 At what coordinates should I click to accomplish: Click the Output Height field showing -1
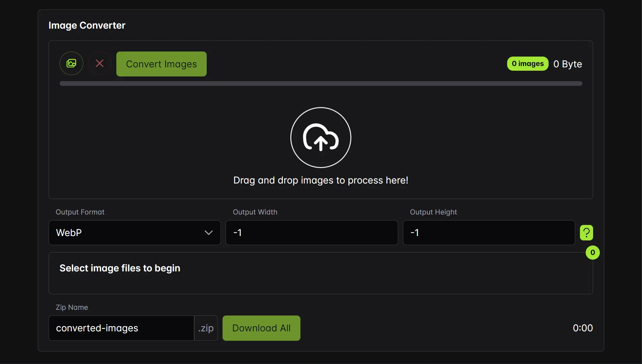click(x=488, y=233)
